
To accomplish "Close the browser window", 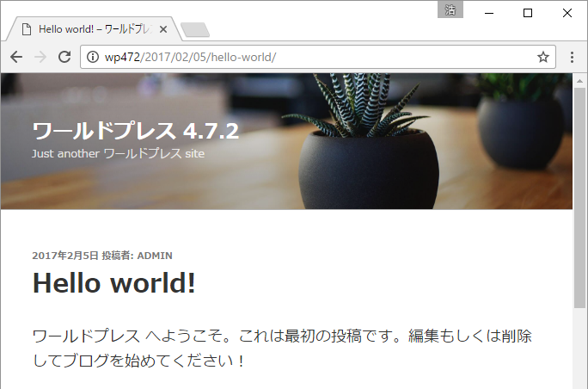I will tap(567, 13).
